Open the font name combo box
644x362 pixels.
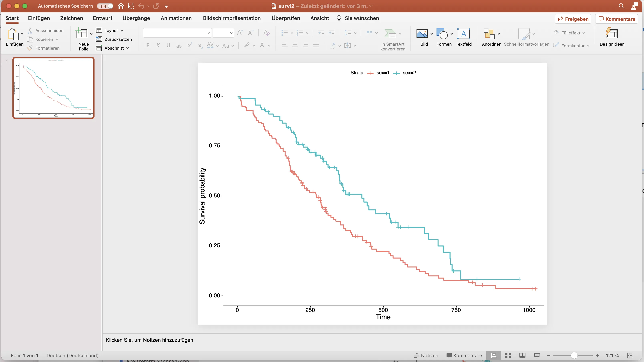(x=177, y=33)
